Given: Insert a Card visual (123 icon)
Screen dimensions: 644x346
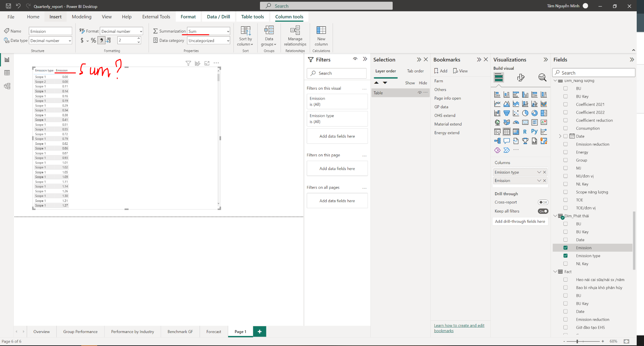Looking at the screenshot, I should (525, 123).
